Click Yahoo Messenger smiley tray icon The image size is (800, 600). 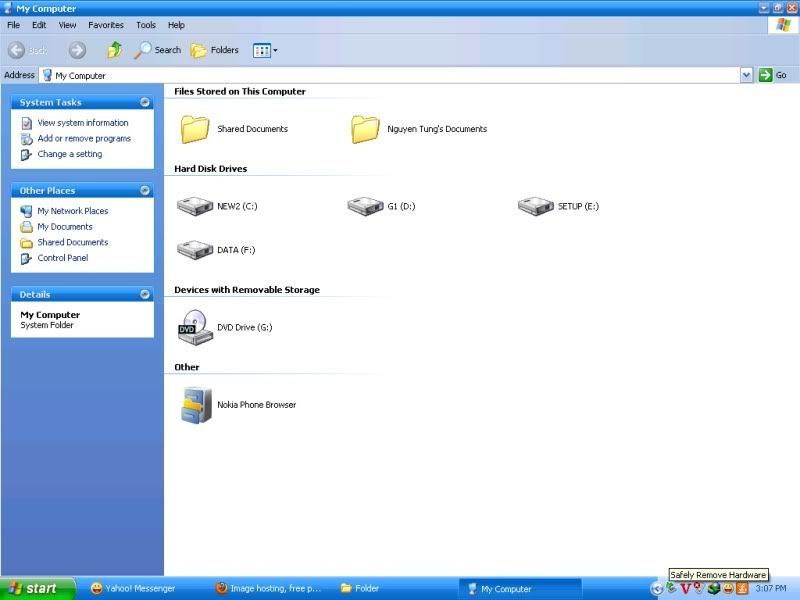tap(729, 588)
